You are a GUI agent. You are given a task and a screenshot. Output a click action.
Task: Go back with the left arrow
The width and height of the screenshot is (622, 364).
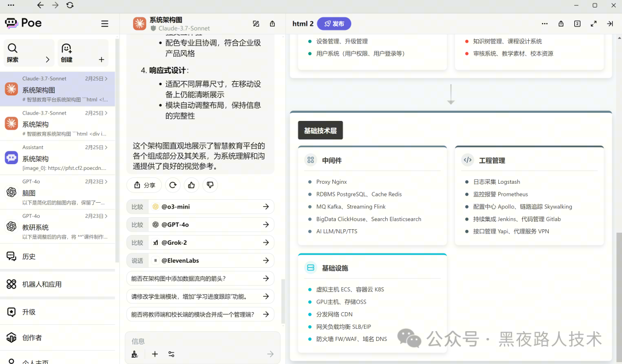(x=40, y=5)
